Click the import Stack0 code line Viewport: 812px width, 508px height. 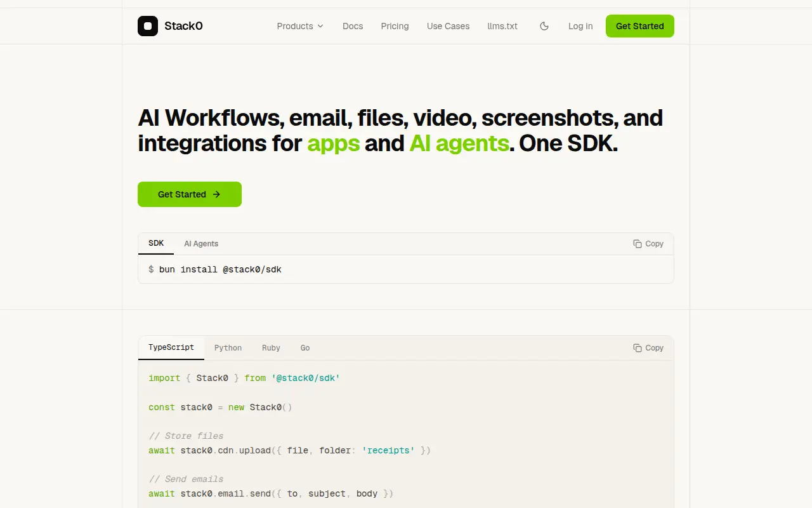(x=244, y=378)
